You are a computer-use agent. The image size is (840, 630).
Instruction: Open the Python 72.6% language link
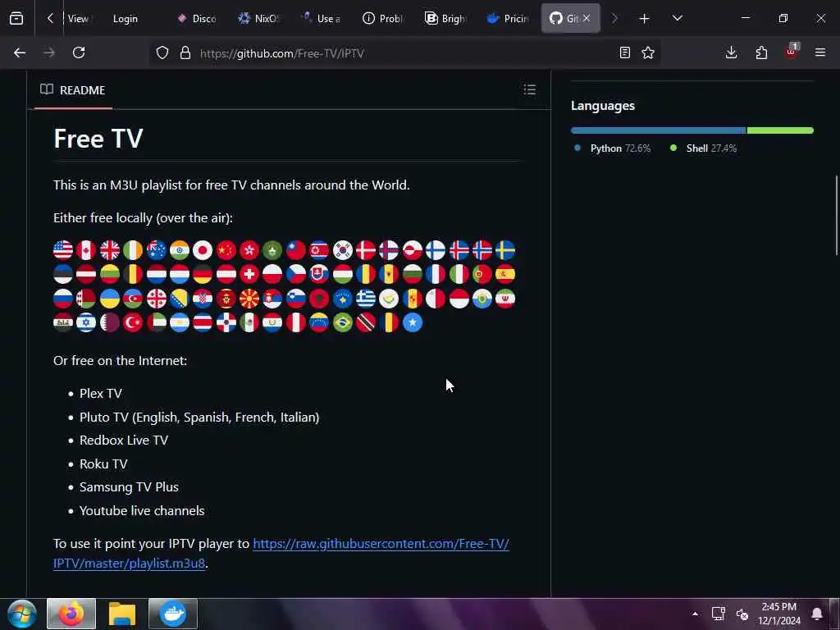(612, 148)
